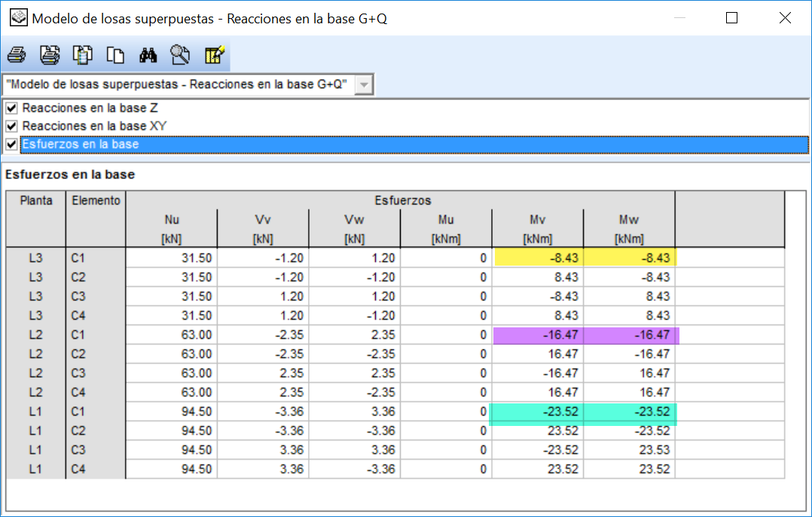The image size is (812, 517).
Task: Click the copy all to clipboard icon
Action: 82,55
